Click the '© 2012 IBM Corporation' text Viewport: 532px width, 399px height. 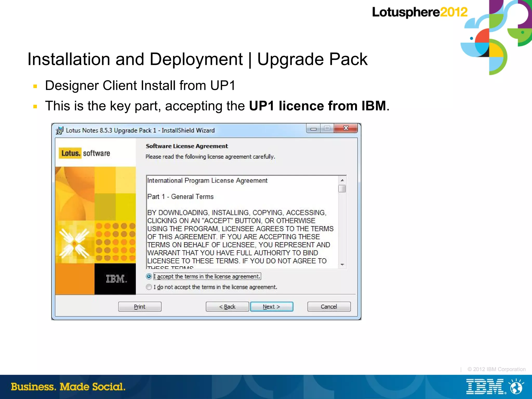pyautogui.click(x=496, y=369)
